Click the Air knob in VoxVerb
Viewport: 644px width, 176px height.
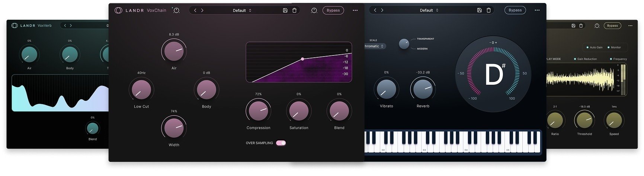coord(29,54)
